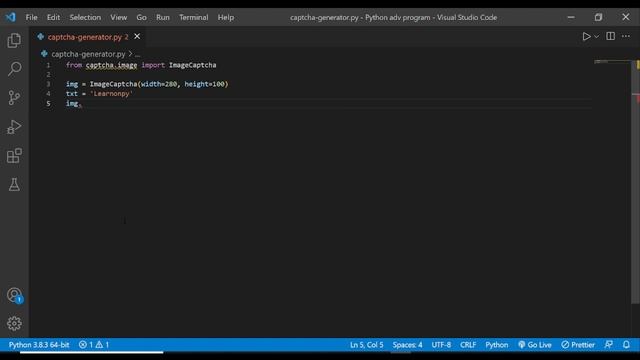Expand the run button dropdown arrow
The height and width of the screenshot is (360, 640).
coord(596,36)
